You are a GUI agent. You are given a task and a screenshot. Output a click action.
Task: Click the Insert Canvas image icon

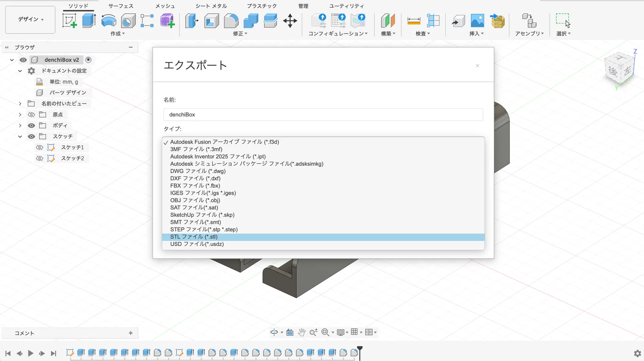477,21
